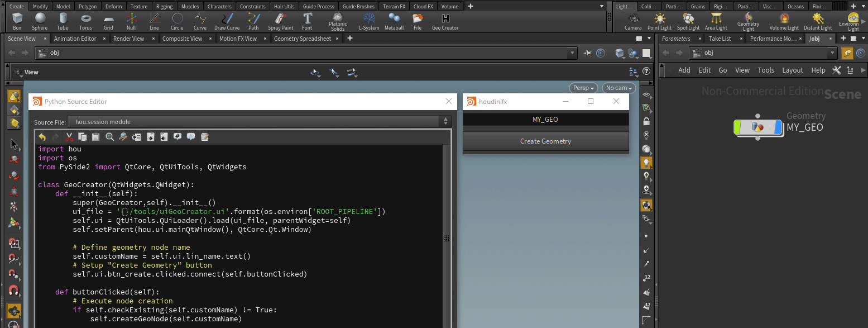Viewport: 868px width, 328px height.
Task: Open the Add menu in network editor
Action: pyautogui.click(x=684, y=70)
